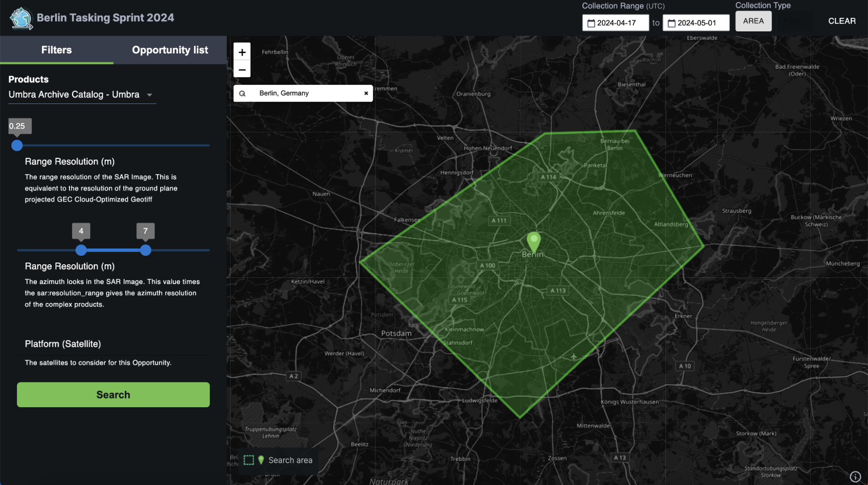The height and width of the screenshot is (485, 868).
Task: Switch to the Opportunity list tab
Action: 170,50
